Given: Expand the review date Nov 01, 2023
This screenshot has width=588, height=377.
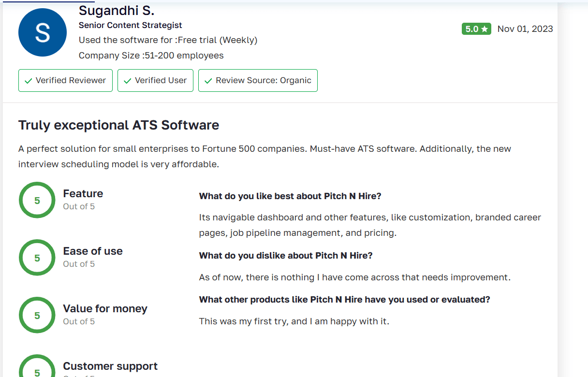Looking at the screenshot, I should (x=525, y=29).
